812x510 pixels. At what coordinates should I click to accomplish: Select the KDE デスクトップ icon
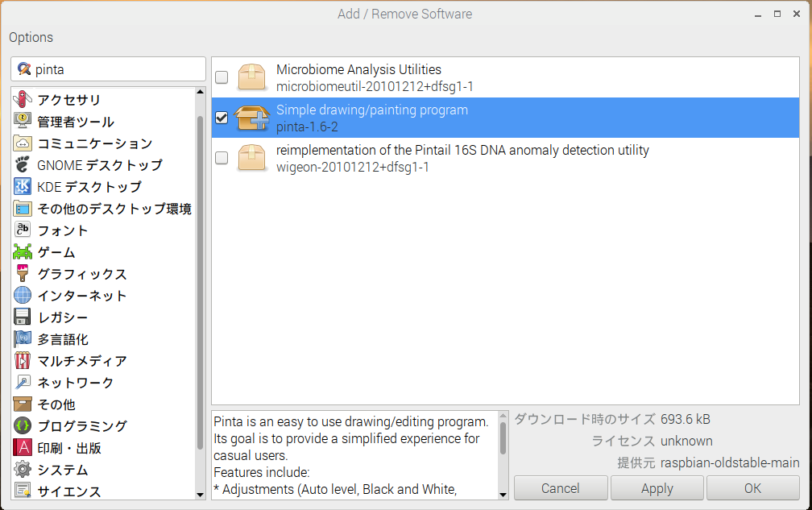point(23,186)
